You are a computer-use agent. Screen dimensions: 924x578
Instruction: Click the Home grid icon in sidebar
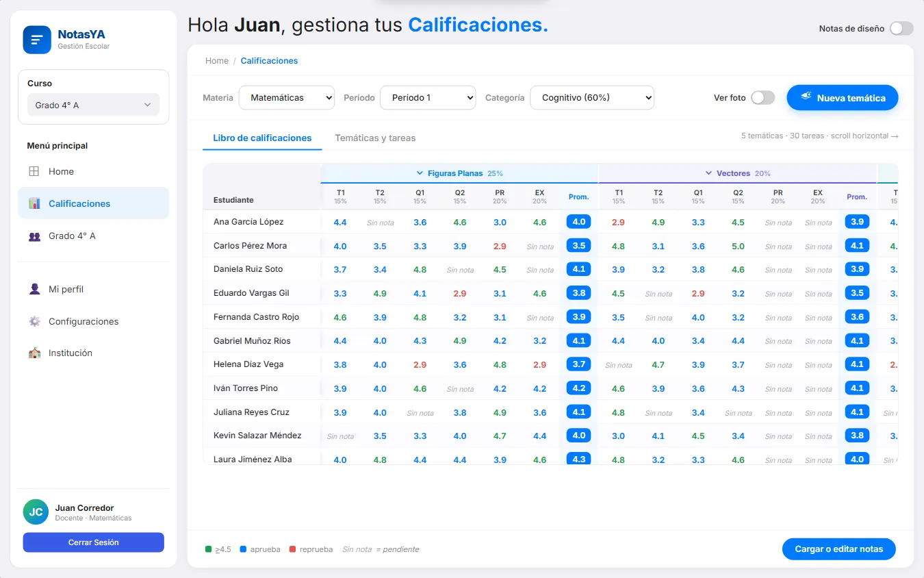tap(34, 171)
